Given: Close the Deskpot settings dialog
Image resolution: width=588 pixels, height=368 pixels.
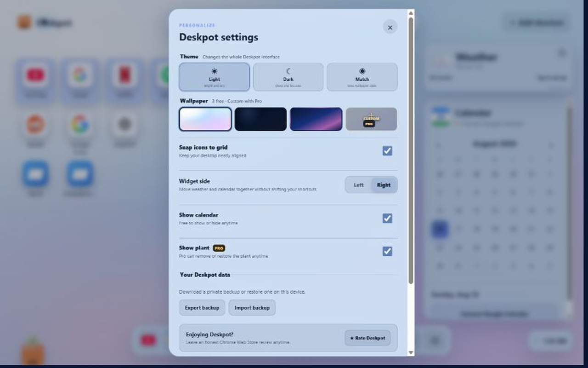Looking at the screenshot, I should coord(390,27).
